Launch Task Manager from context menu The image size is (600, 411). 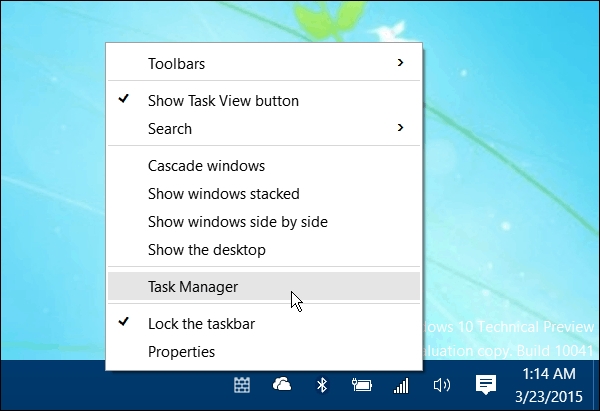193,287
